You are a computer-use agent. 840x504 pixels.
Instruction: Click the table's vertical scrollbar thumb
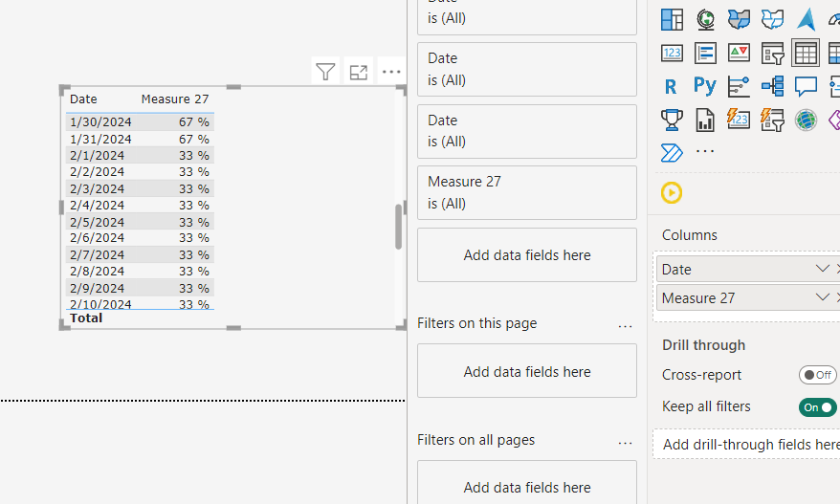click(x=399, y=227)
